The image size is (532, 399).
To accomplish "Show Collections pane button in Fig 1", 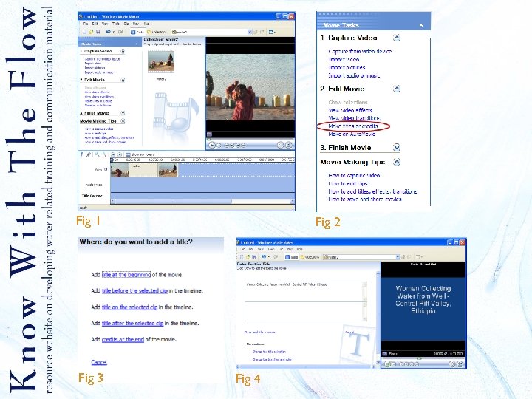I will [157, 32].
